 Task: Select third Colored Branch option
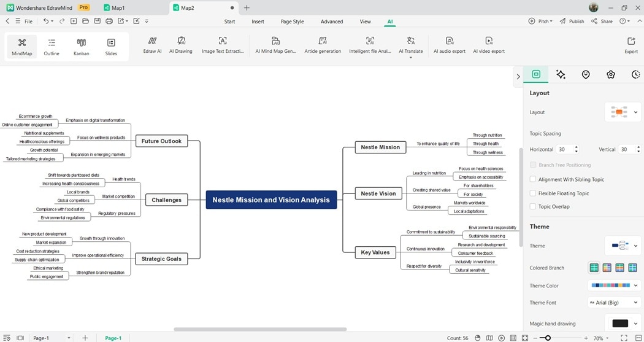619,268
